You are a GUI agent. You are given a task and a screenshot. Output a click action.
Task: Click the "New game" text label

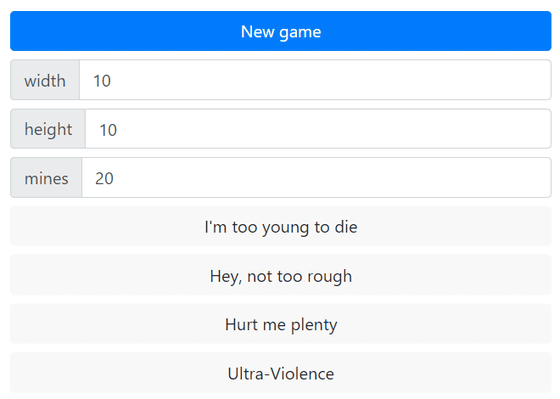coord(281,32)
